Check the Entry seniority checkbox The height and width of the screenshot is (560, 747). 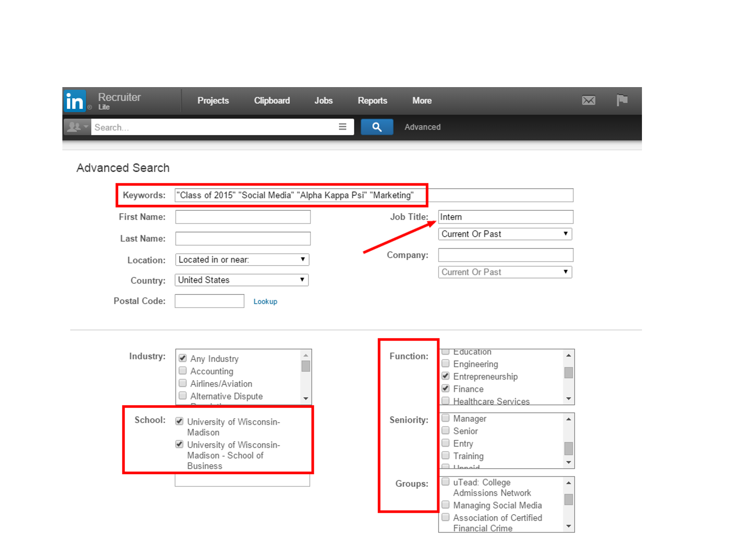click(x=445, y=443)
